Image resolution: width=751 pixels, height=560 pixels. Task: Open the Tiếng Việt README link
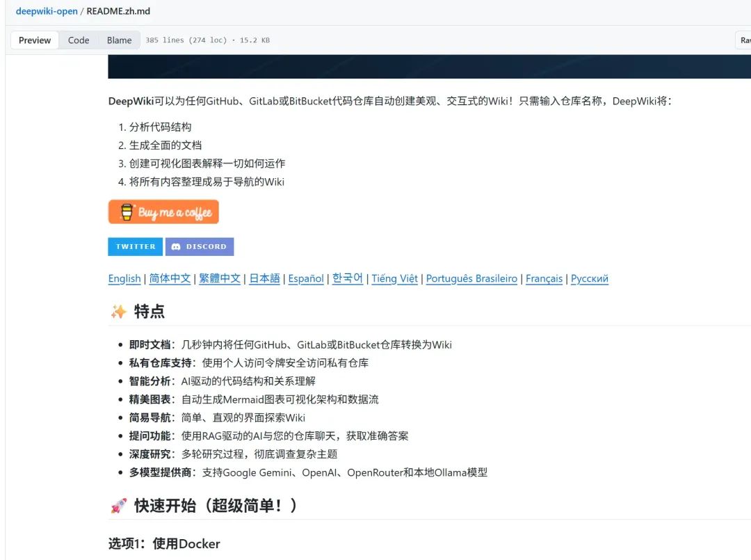click(x=395, y=278)
